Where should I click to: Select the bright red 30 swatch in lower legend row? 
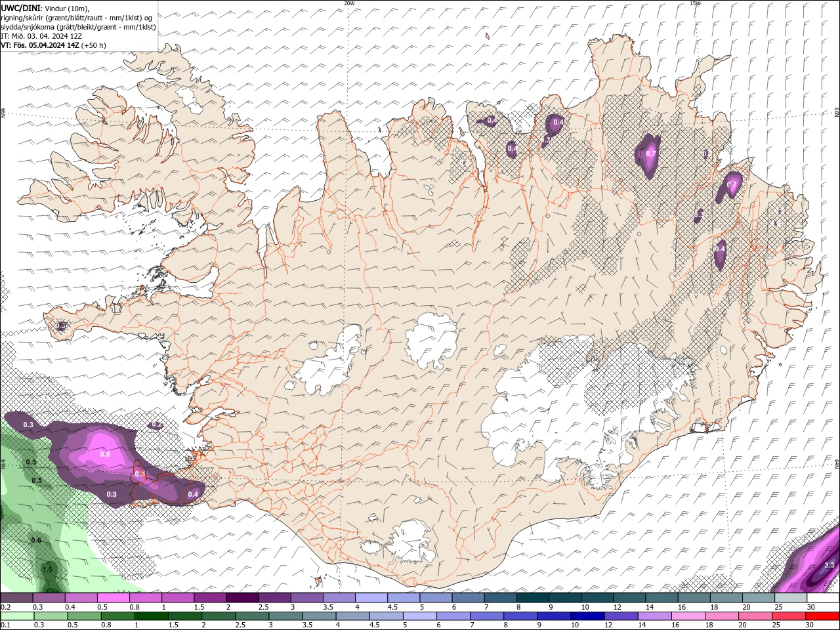pyautogui.click(x=823, y=616)
